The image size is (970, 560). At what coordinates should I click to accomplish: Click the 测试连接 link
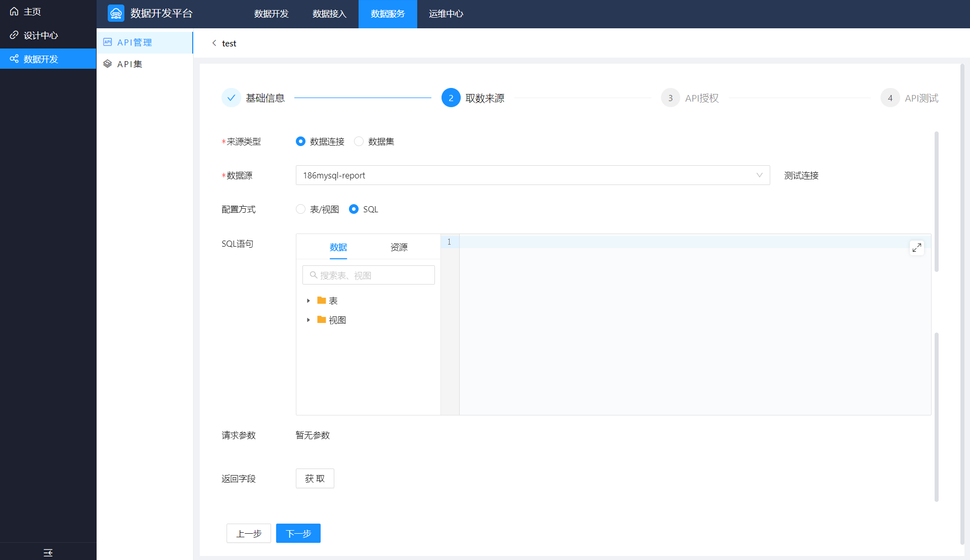pos(801,175)
